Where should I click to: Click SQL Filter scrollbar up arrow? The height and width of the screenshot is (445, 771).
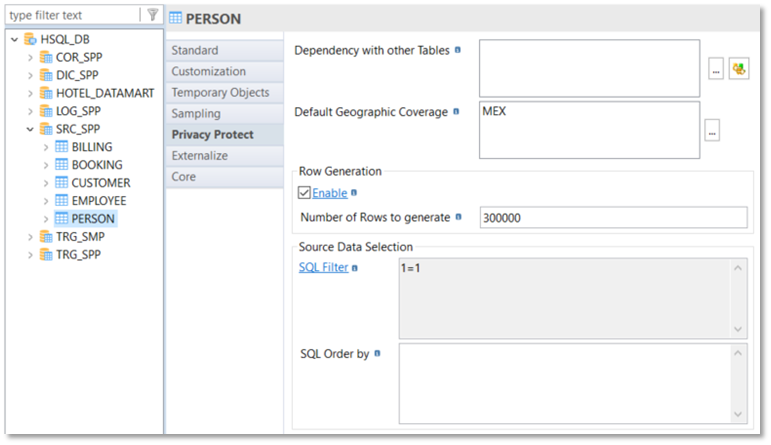[x=738, y=268]
